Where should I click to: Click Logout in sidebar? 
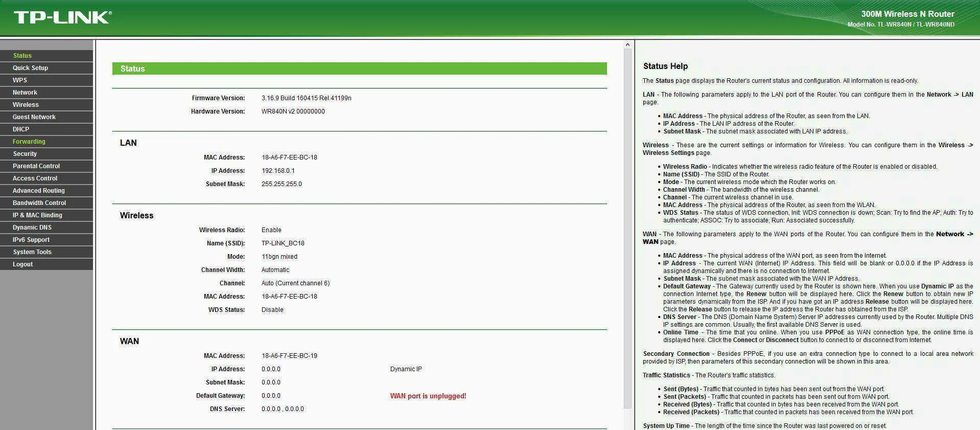coord(46,264)
